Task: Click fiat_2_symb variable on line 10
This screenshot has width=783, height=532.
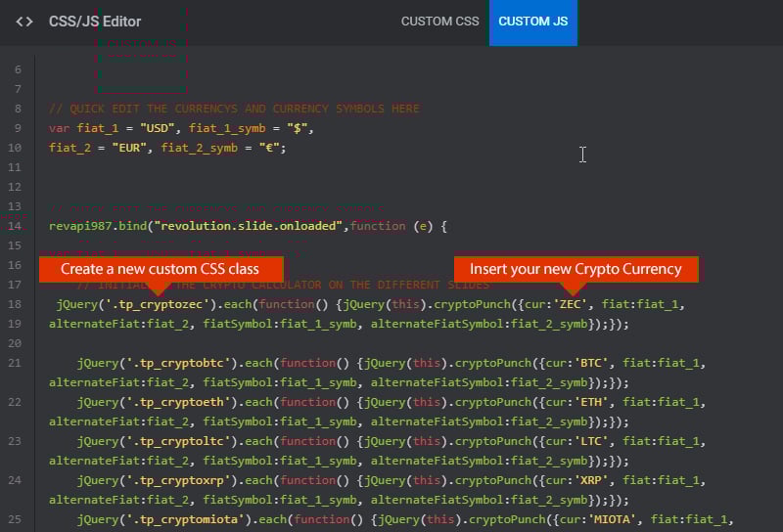Action: tap(200, 148)
